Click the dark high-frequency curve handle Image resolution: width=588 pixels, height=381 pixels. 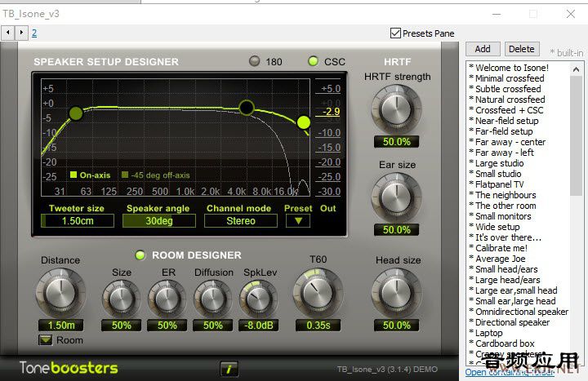pos(247,108)
